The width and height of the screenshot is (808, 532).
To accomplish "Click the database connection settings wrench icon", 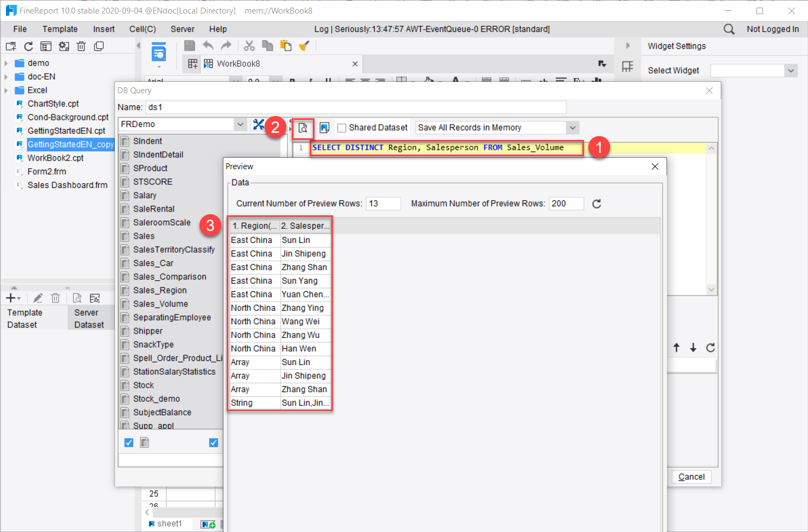I will click(259, 124).
